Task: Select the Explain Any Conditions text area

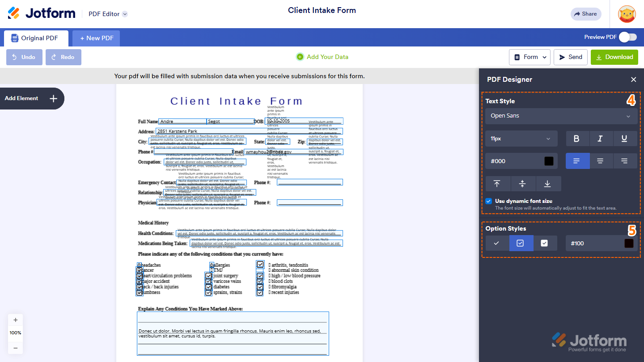Action: point(233,333)
